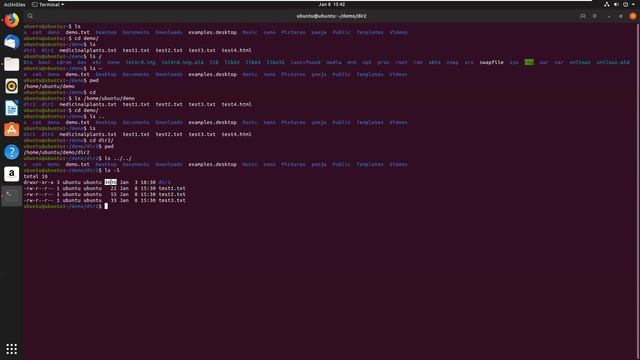The width and height of the screenshot is (640, 360).
Task: Click the green highlighted tmp directory
Action: click(x=529, y=62)
